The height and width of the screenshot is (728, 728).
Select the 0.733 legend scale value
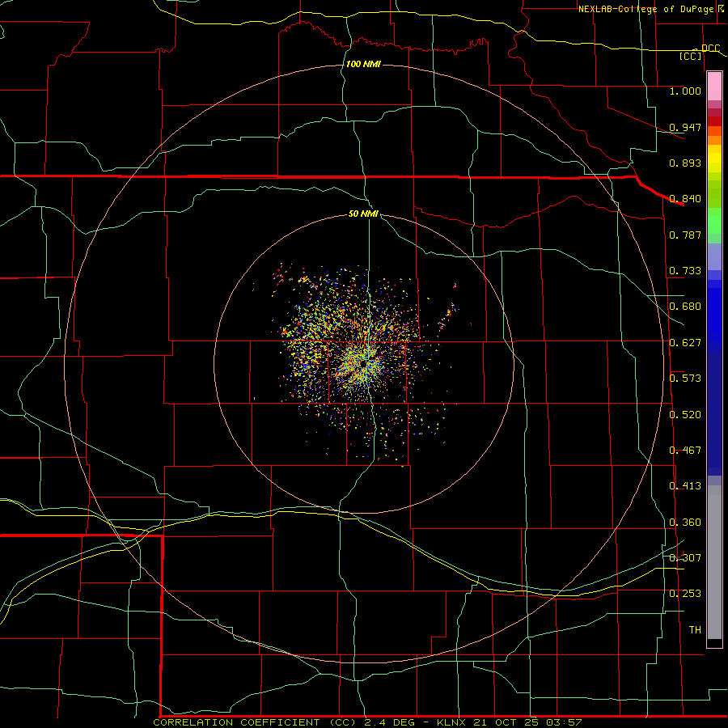(x=685, y=271)
